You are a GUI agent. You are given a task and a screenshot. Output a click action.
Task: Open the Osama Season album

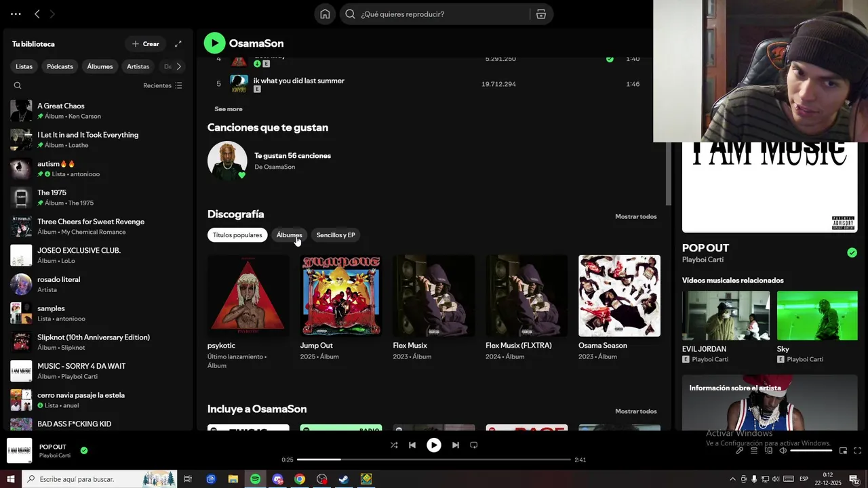(619, 308)
